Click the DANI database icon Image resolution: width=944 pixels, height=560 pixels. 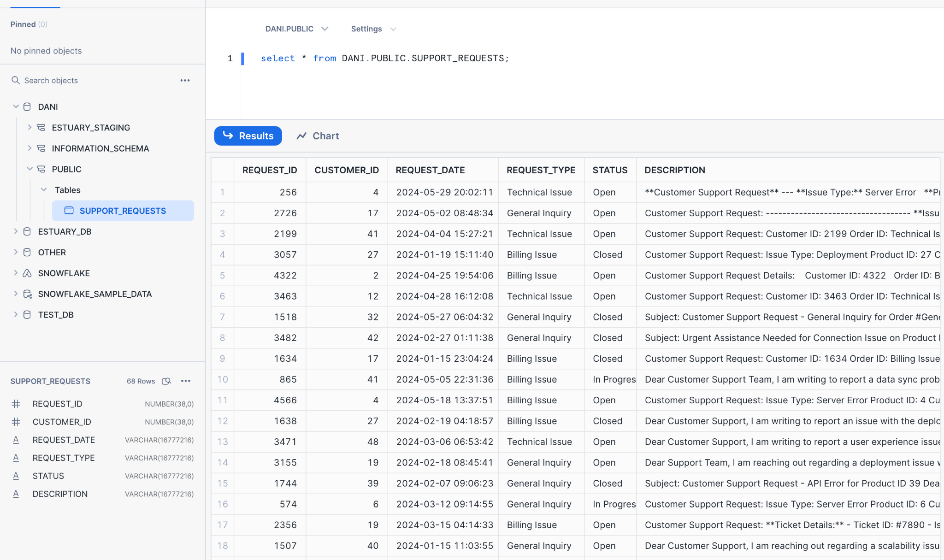pos(27,107)
